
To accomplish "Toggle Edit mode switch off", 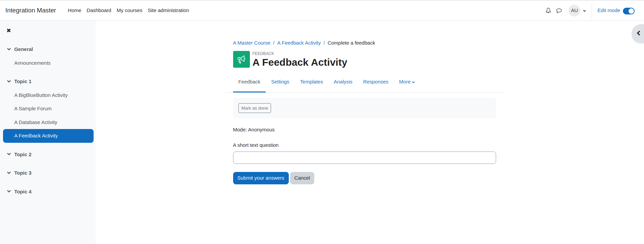I will [629, 11].
